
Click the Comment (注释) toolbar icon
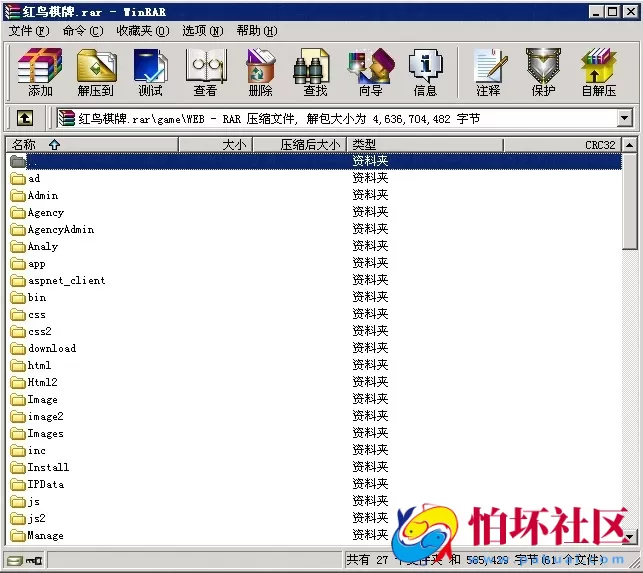488,73
